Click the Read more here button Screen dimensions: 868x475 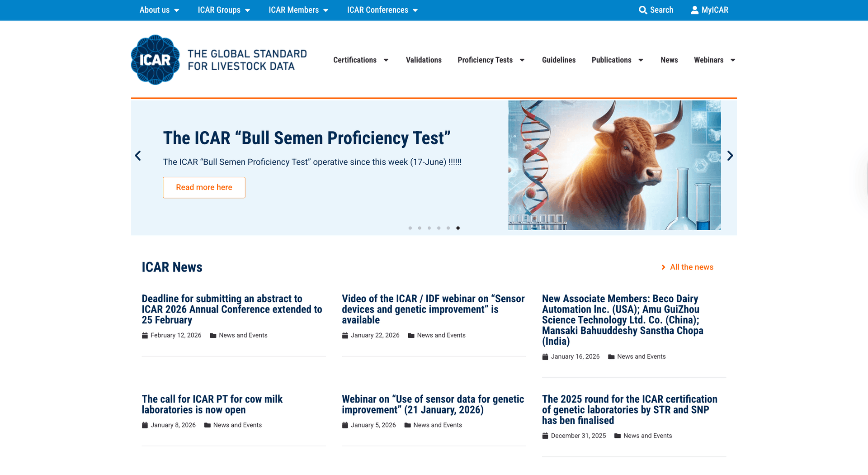[x=204, y=187]
